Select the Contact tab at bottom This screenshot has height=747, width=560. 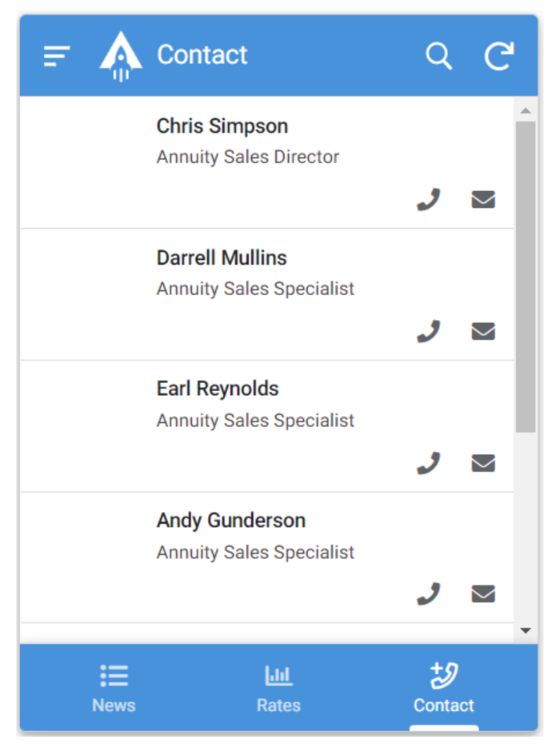444,689
